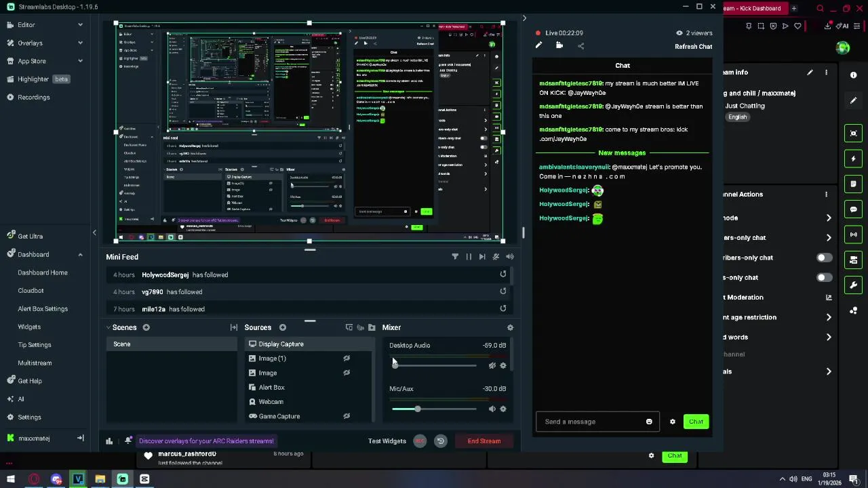Mute Mic/Aux in the Mixer

coord(492,409)
